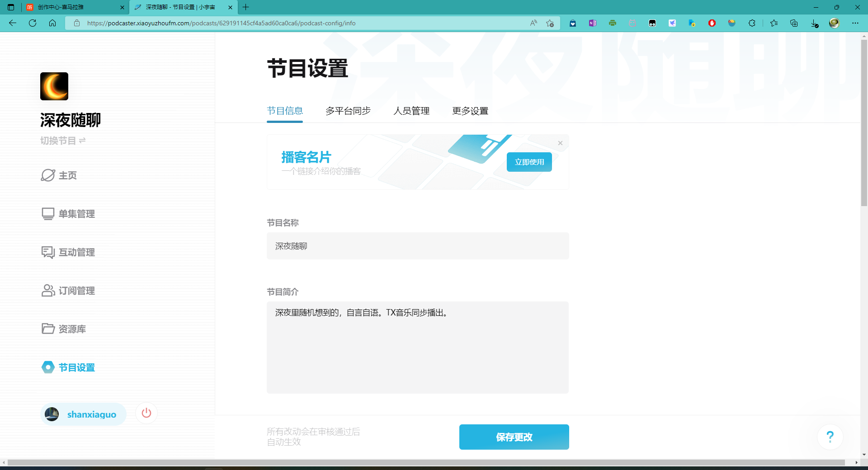
Task: Open the 更多设置 tab
Action: tap(470, 111)
